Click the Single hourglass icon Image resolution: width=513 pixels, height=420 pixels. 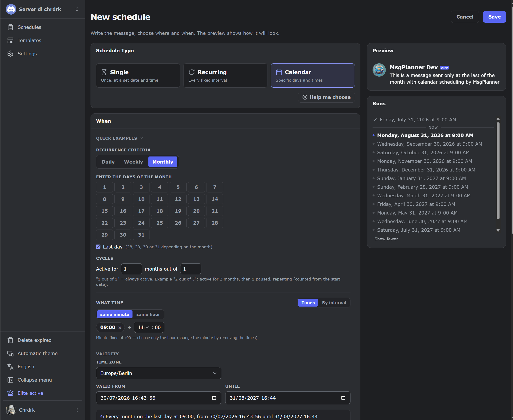click(104, 72)
